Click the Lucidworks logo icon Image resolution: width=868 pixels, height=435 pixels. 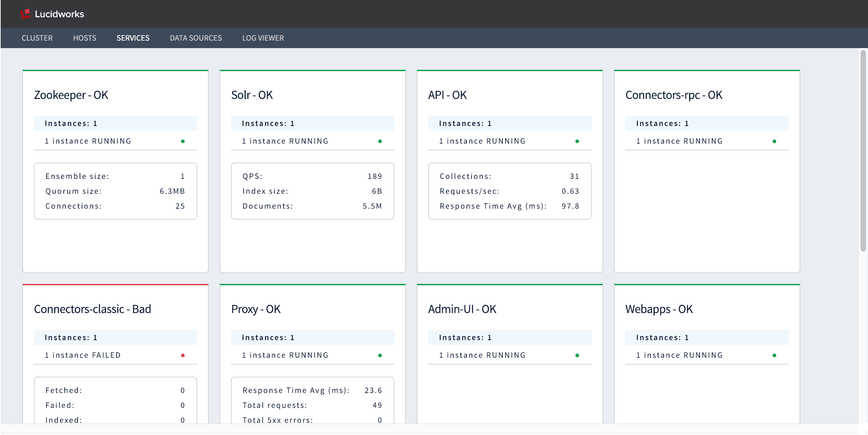[x=25, y=14]
